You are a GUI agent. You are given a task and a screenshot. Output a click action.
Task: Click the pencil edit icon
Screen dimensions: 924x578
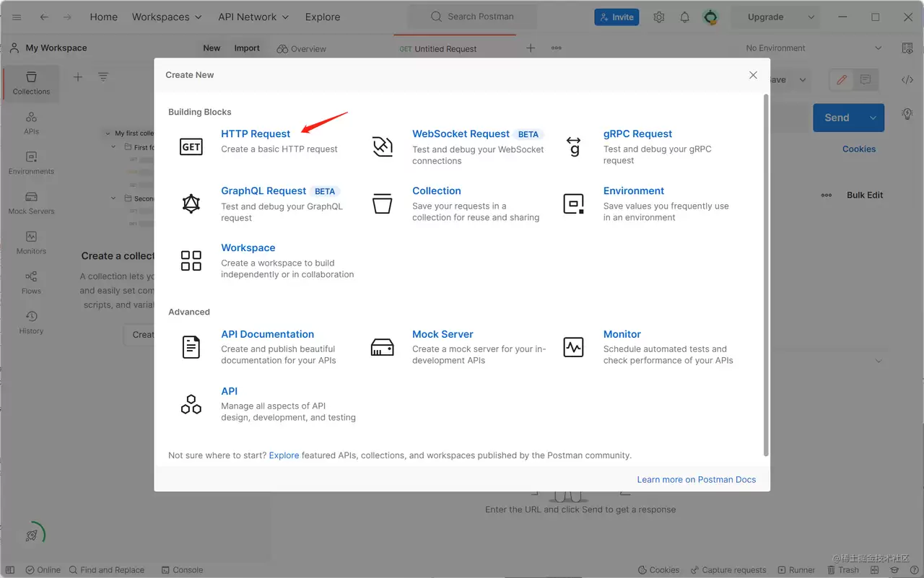click(x=841, y=80)
